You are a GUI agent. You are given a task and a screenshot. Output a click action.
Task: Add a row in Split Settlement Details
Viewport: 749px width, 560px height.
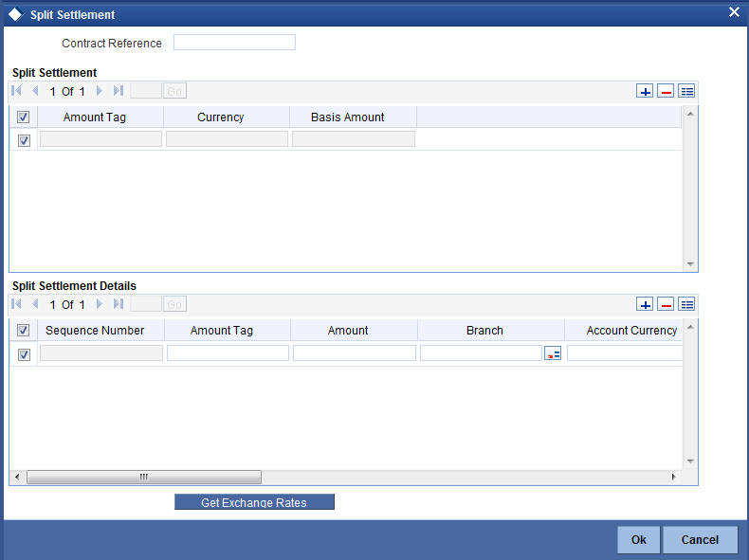click(x=645, y=304)
